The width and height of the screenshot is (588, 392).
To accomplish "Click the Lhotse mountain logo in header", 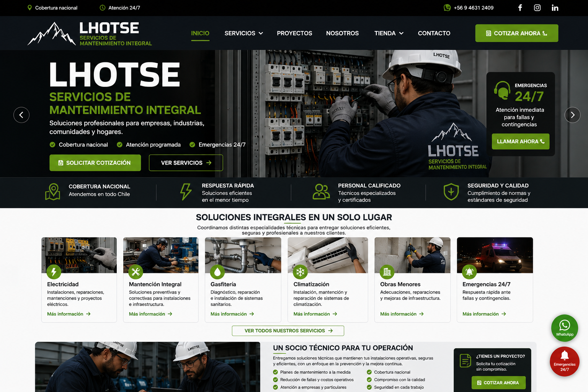I will 52,34.
